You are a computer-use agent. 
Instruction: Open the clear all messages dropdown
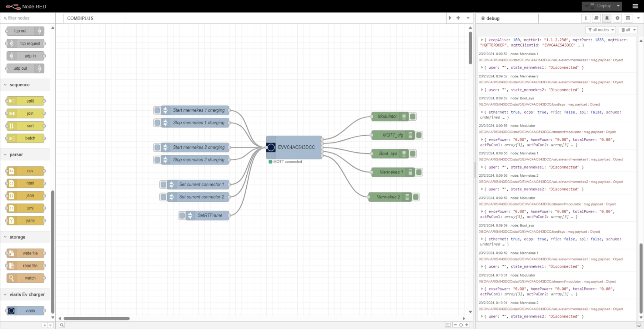tap(628, 30)
